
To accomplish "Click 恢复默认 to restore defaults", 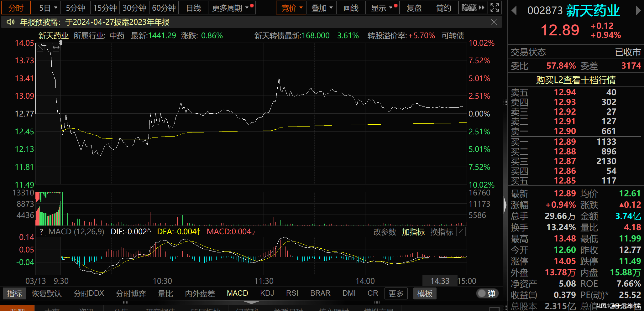I will 47,293.
